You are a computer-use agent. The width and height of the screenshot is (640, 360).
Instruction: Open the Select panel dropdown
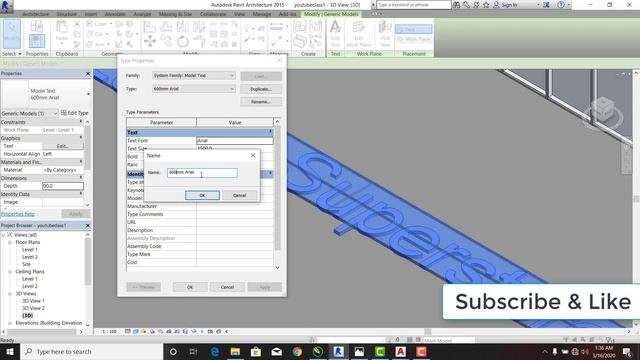point(11,54)
